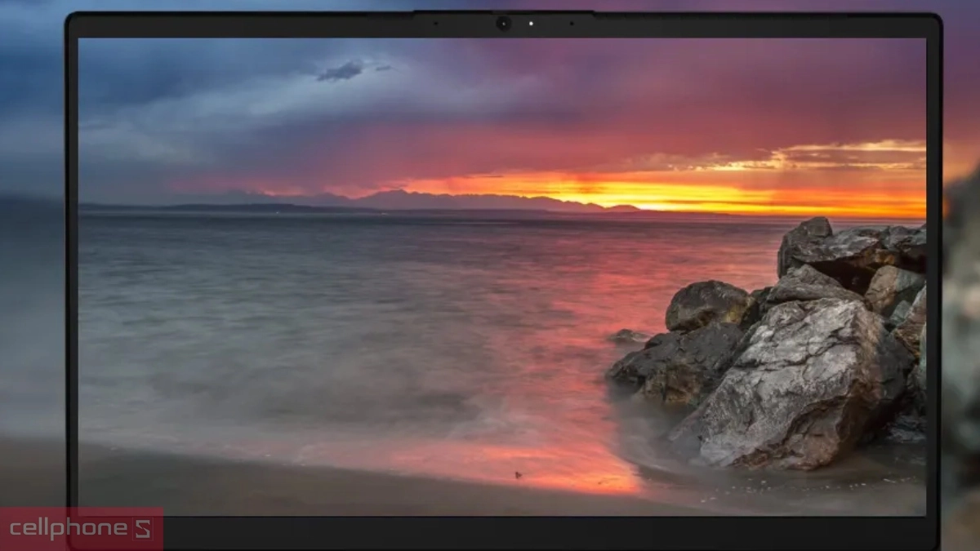Viewport: 980px width, 551px height.
Task: Click the S icon in the cellphoneS logo
Action: pos(143,529)
